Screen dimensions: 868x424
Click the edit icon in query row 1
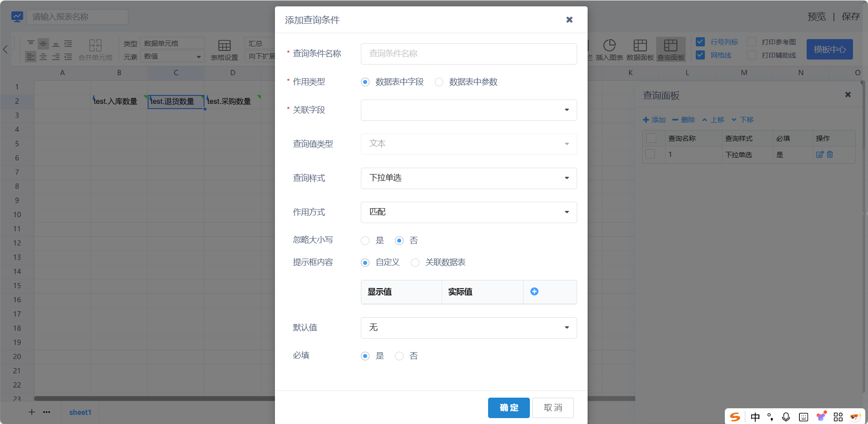(819, 155)
